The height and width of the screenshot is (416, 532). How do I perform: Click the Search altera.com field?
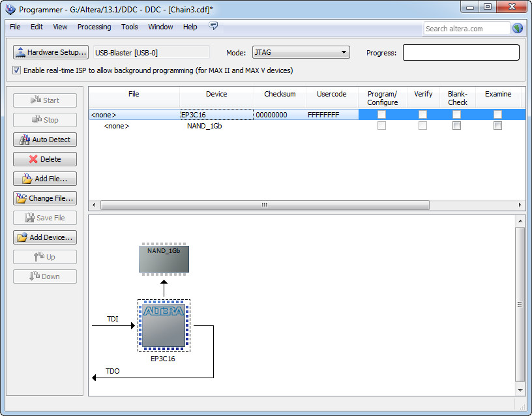tap(467, 29)
